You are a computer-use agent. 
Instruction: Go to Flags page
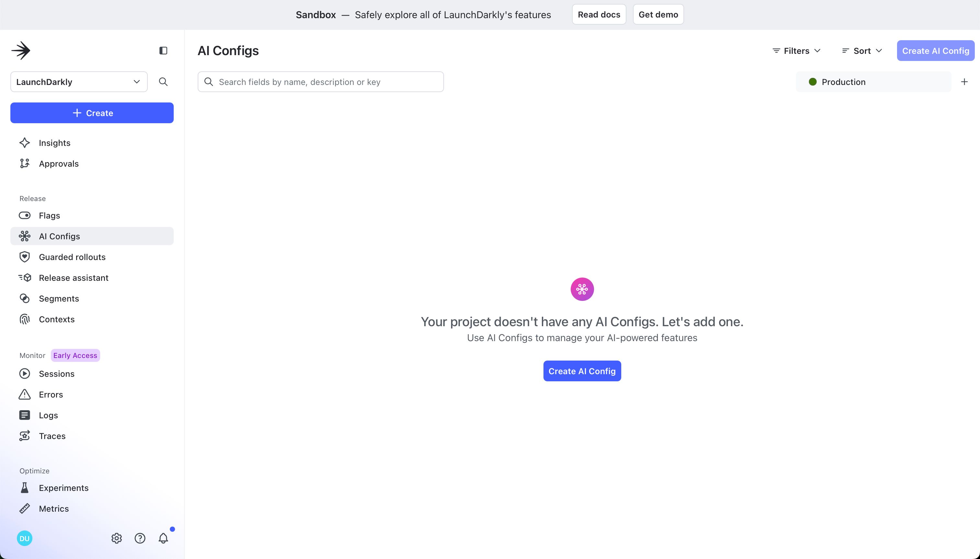92,215
